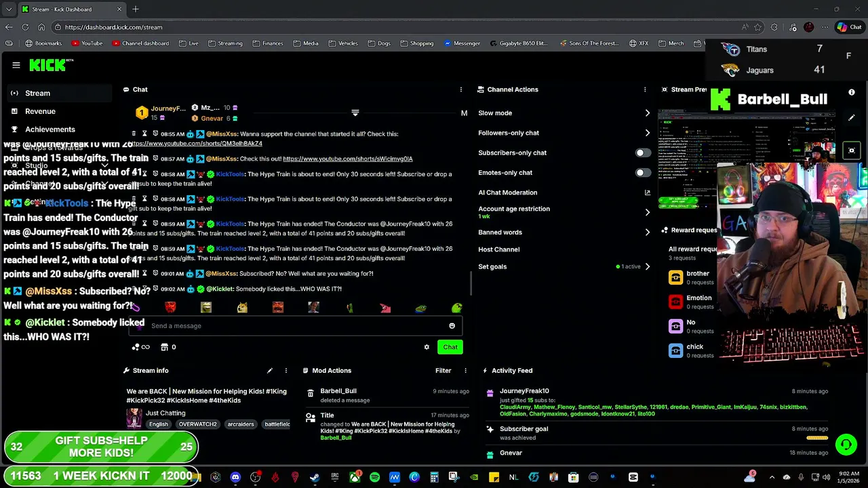Open AI Chat Moderation external link
The width and height of the screenshot is (868, 488).
pos(647,192)
